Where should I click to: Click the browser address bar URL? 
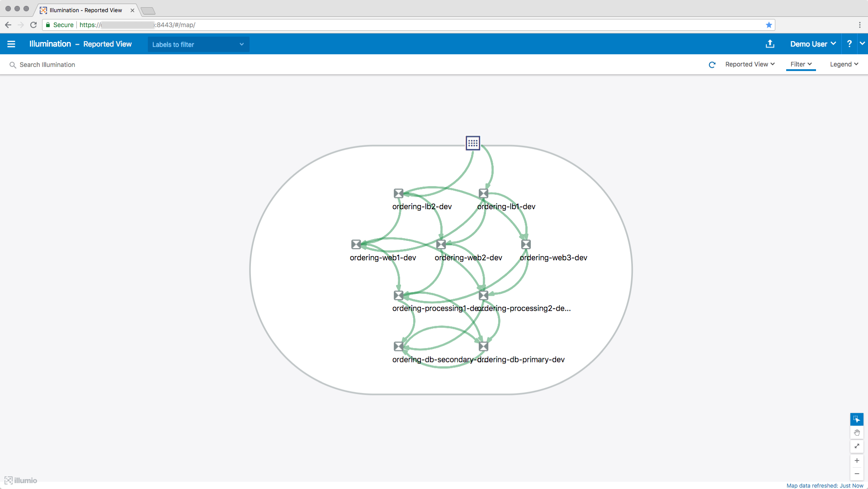tap(137, 25)
